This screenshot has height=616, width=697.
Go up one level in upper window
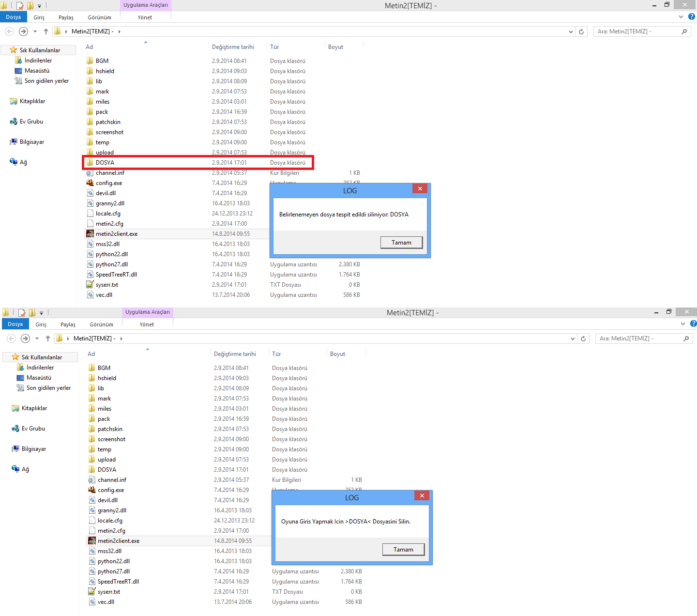click(46, 31)
